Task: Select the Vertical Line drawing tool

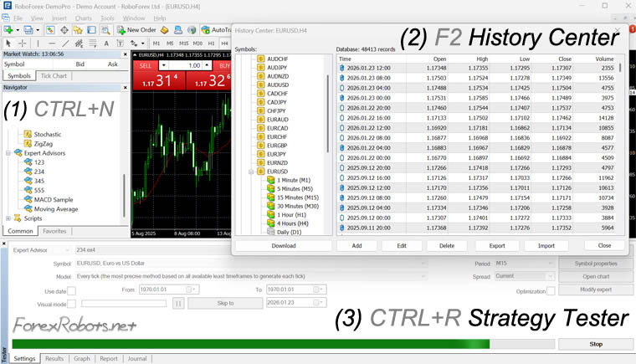Action: [x=38, y=43]
